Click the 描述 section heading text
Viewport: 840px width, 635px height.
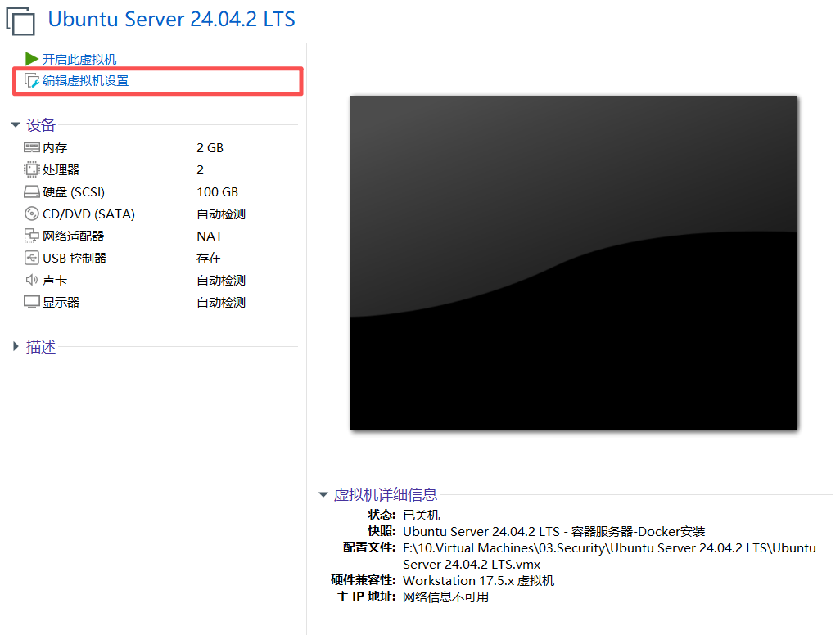click(x=41, y=346)
